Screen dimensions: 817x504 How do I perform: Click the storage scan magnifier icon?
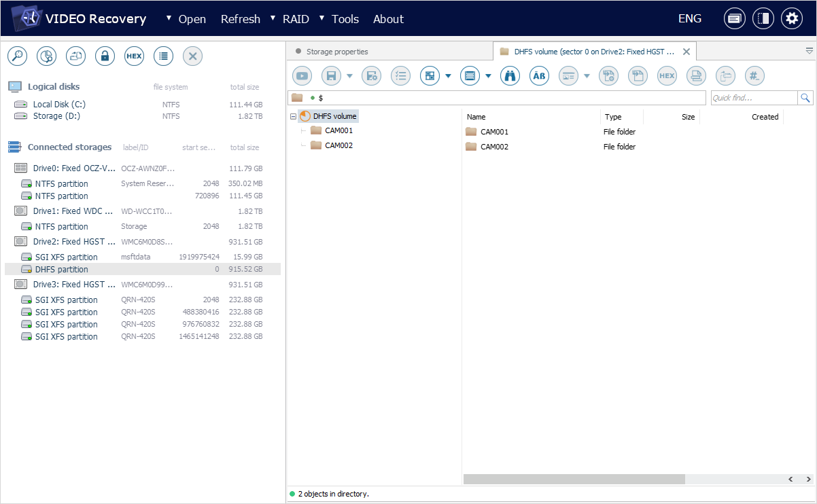tap(17, 56)
